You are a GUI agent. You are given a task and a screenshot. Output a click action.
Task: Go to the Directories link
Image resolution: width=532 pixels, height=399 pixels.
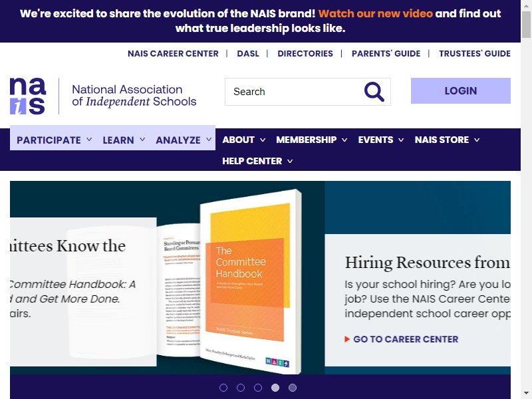click(x=305, y=54)
